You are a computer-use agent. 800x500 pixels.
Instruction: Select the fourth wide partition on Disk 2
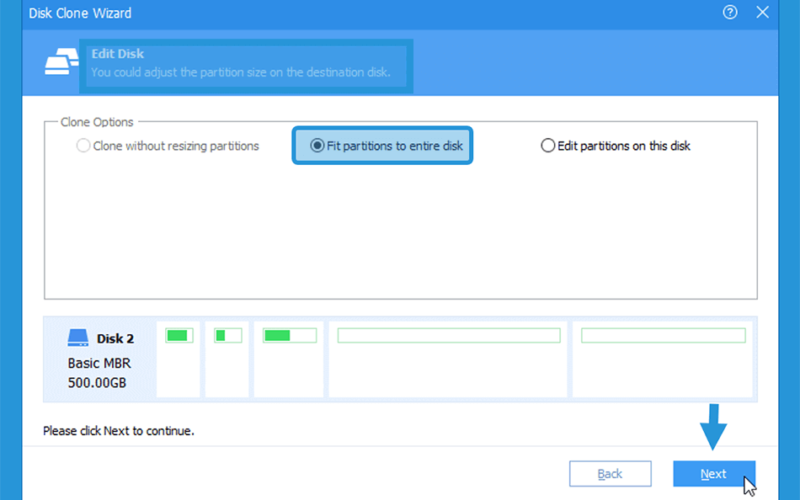pos(448,359)
